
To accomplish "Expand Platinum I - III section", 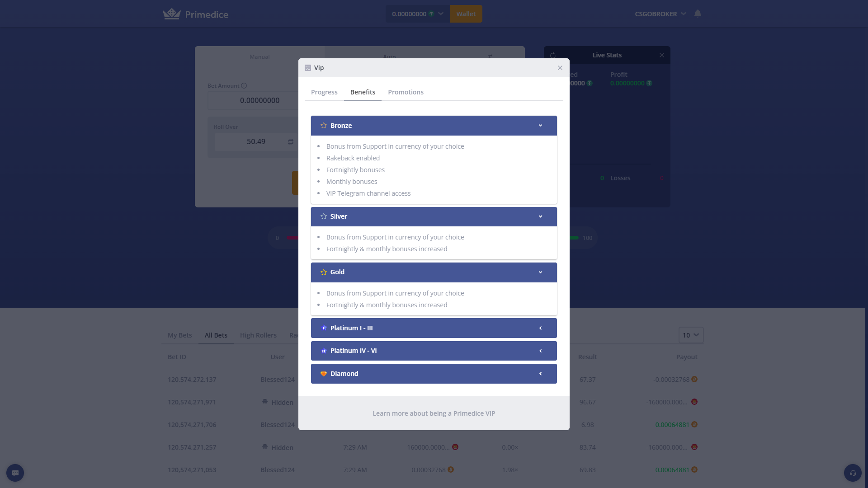I will point(434,328).
